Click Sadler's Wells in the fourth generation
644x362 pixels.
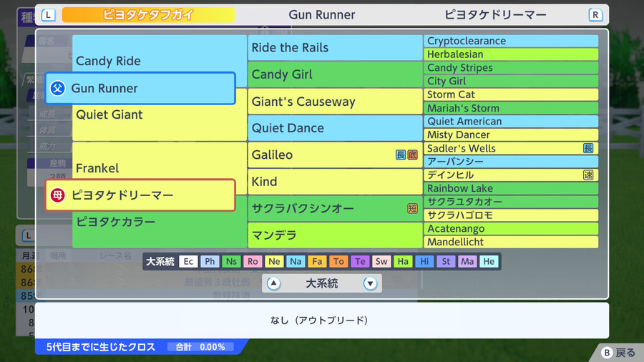coord(511,148)
